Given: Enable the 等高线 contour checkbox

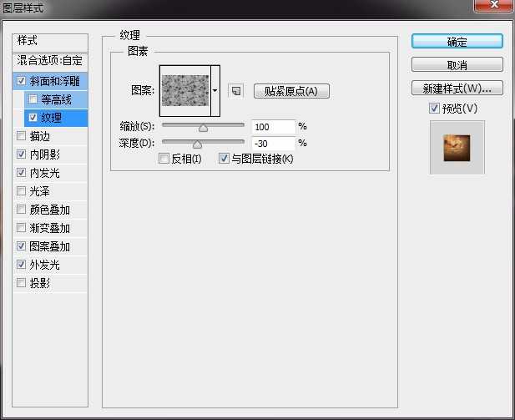Looking at the screenshot, I should pos(33,99).
